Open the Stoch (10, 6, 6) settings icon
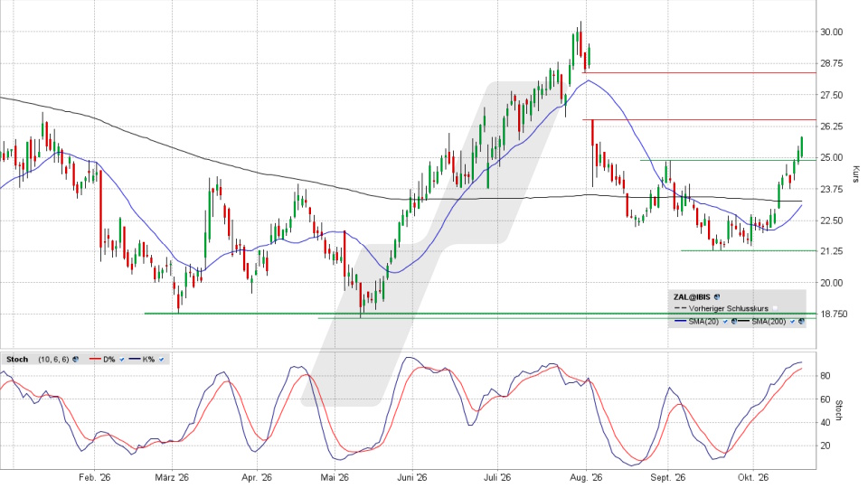The width and height of the screenshot is (868, 488). [x=75, y=359]
